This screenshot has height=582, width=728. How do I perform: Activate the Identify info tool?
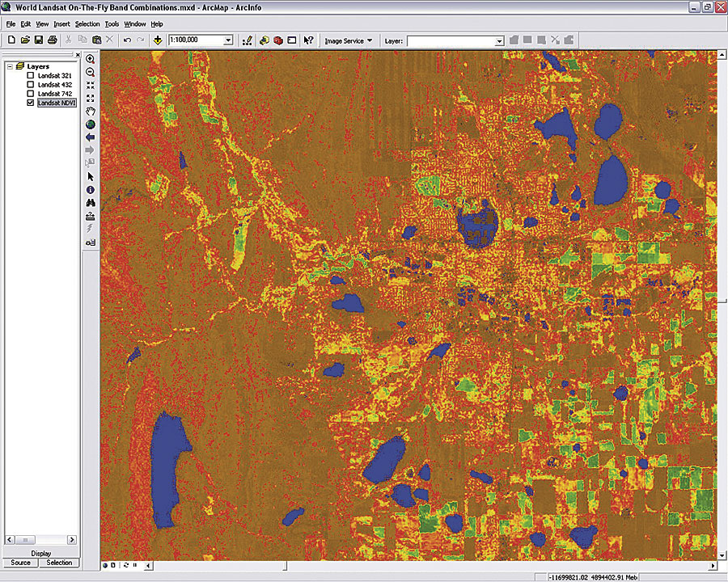[90, 189]
